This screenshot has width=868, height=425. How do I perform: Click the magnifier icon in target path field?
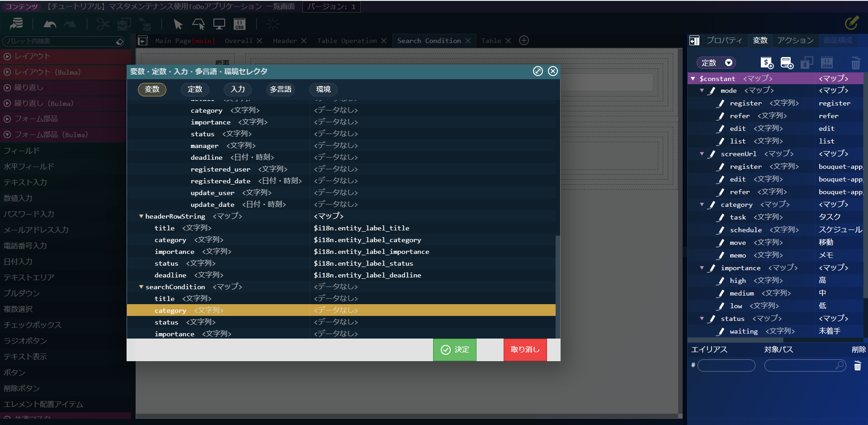coord(840,365)
